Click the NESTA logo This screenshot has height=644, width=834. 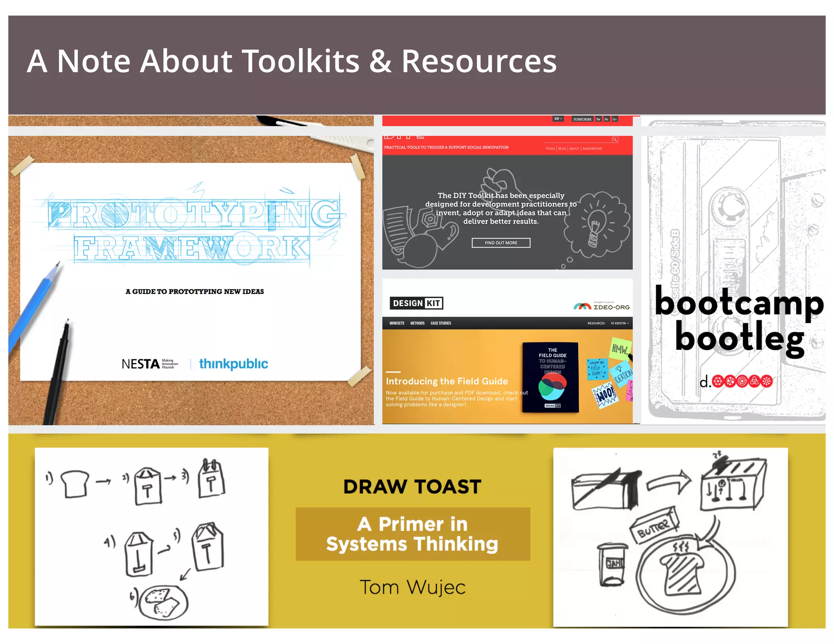coord(150,364)
